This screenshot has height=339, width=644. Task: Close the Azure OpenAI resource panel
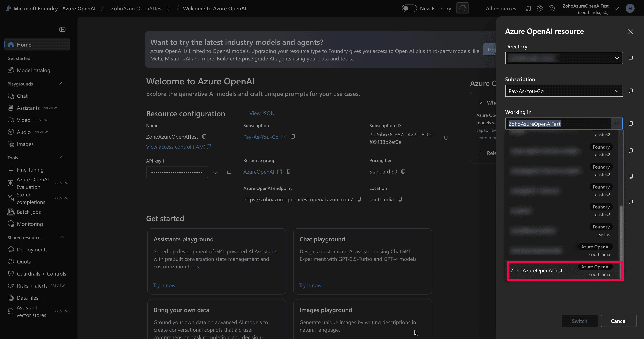(631, 32)
